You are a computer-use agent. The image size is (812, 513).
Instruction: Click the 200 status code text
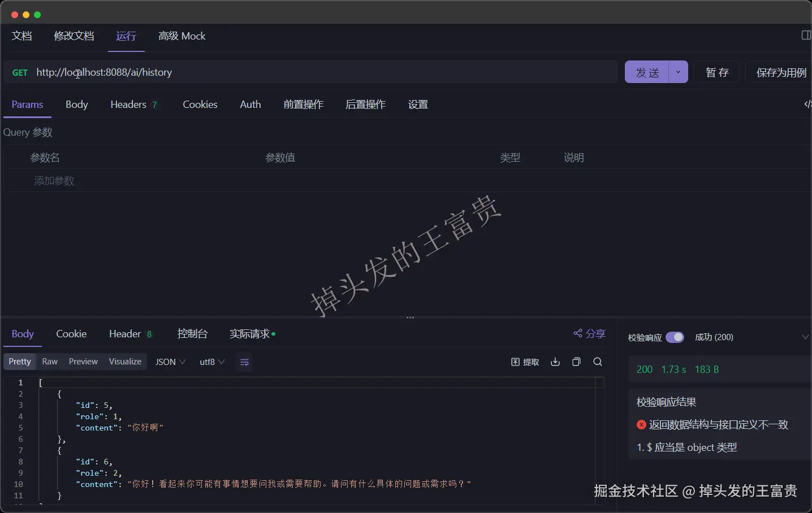click(645, 369)
